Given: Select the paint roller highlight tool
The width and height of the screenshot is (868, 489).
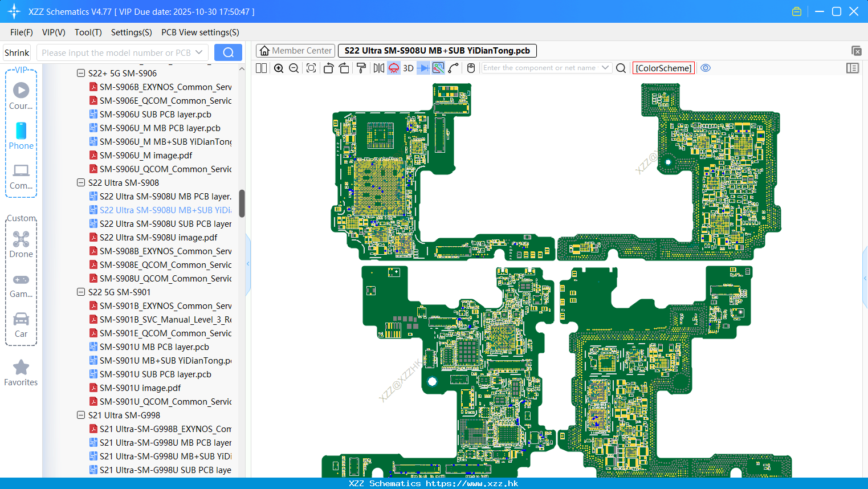Looking at the screenshot, I should point(361,68).
